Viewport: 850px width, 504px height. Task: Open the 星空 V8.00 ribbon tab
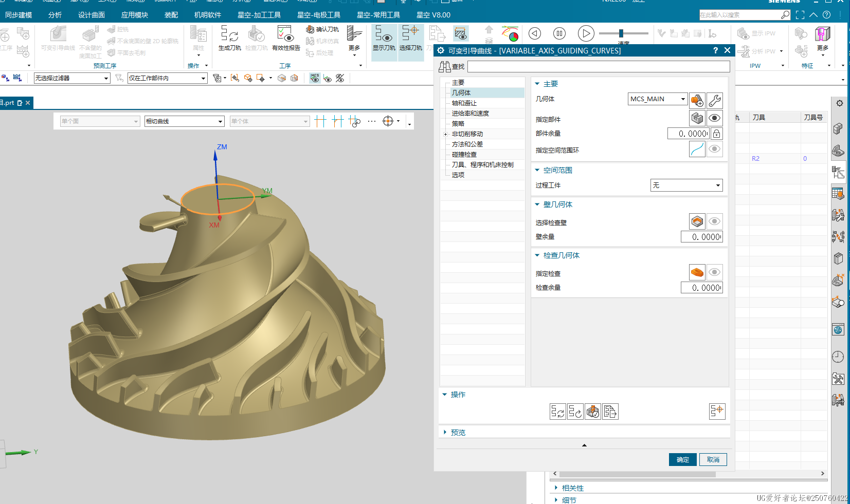433,15
